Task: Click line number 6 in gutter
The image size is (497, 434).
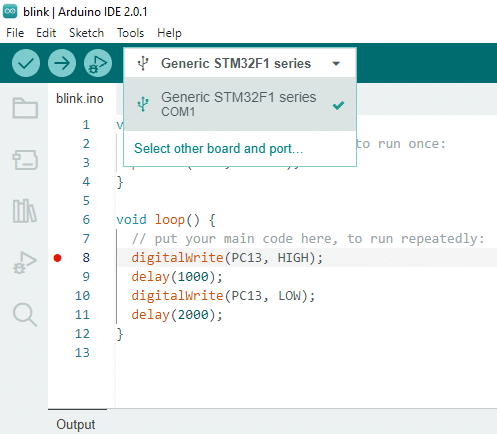Action: pos(86,220)
